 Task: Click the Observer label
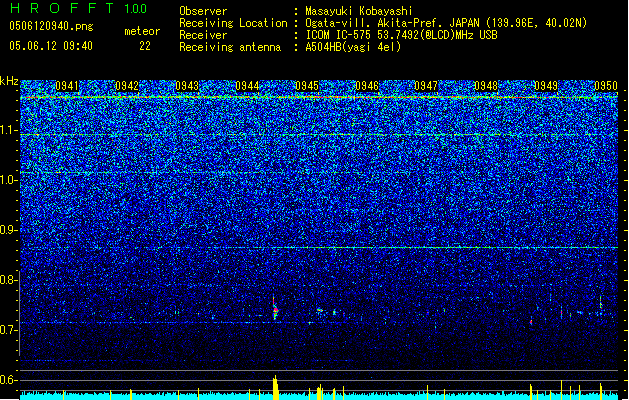coord(203,11)
